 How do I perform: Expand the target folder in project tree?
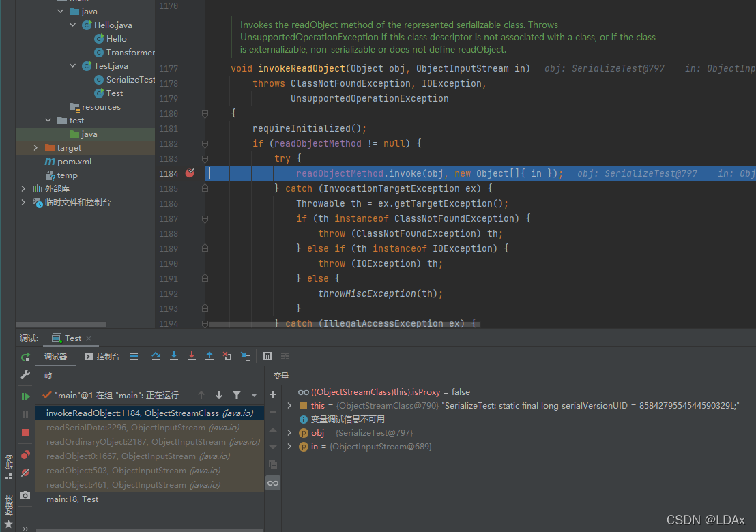click(35, 148)
